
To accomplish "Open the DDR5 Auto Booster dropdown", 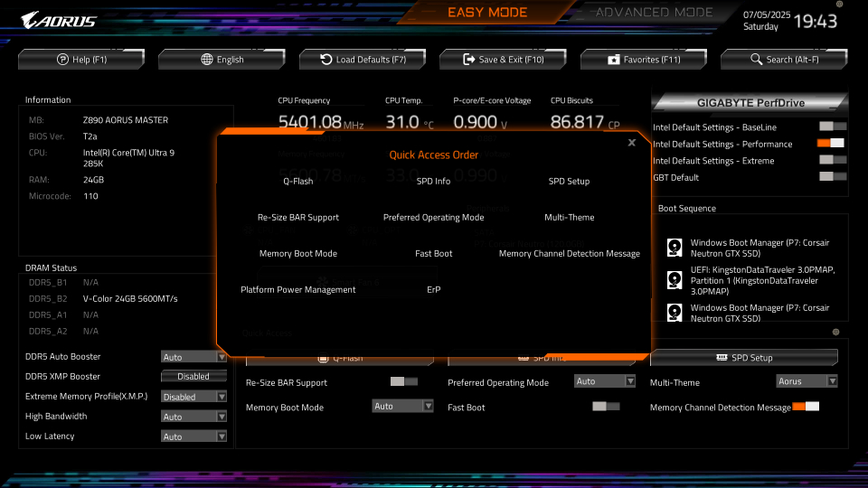I will [193, 357].
